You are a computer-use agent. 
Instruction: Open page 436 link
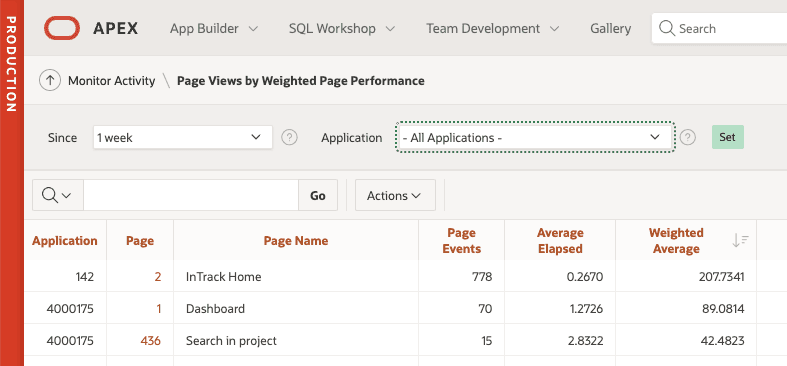pos(151,340)
